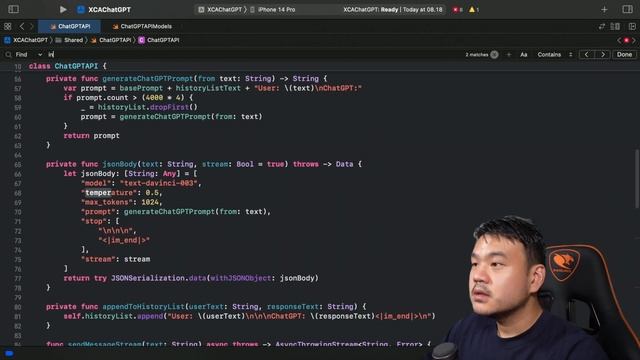
Task: Toggle the navigator sidebar panel
Action: [13, 9]
